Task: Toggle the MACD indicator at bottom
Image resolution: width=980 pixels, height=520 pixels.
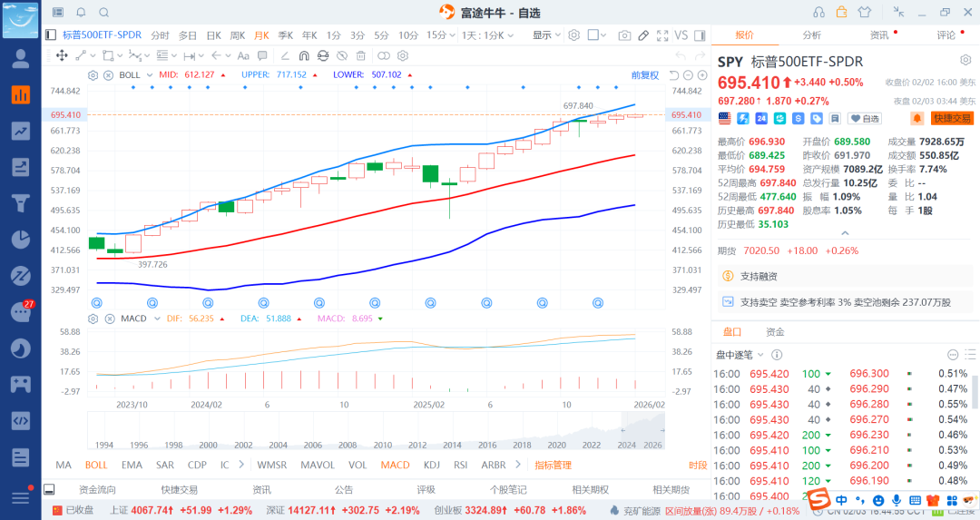Action: click(395, 465)
